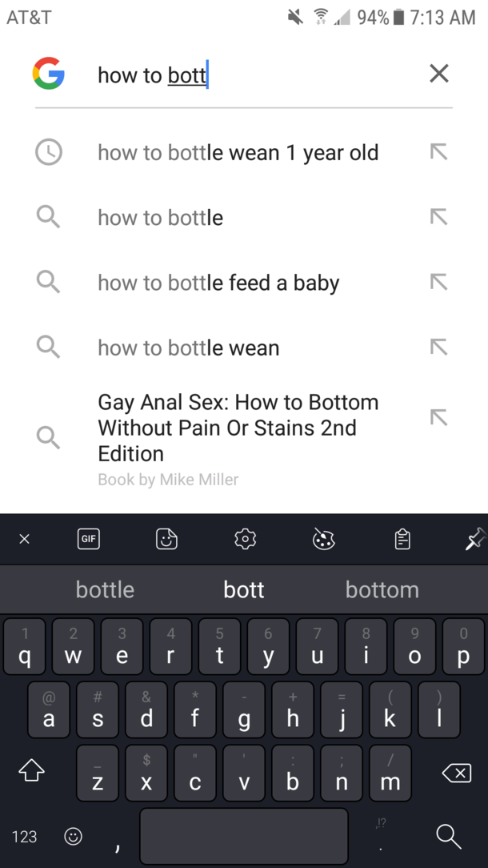Insert 'how to bottle wean 1 year old' arrow
The width and height of the screenshot is (488, 868).
pos(438,151)
